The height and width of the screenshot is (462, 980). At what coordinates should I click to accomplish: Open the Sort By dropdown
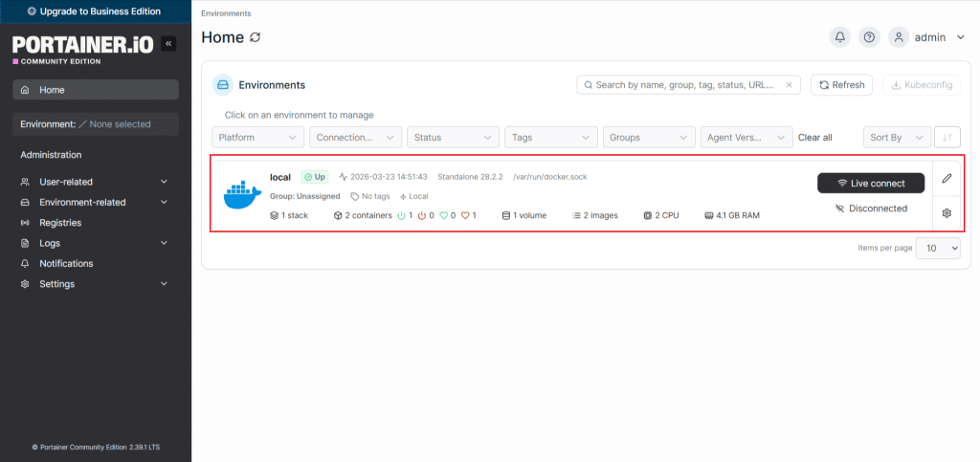[x=897, y=138]
